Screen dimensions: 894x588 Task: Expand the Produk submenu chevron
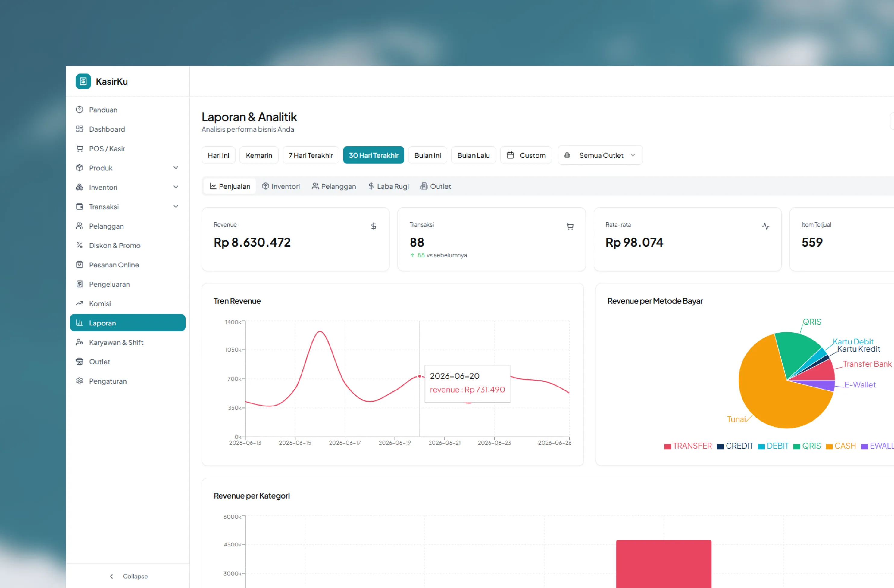pos(176,168)
